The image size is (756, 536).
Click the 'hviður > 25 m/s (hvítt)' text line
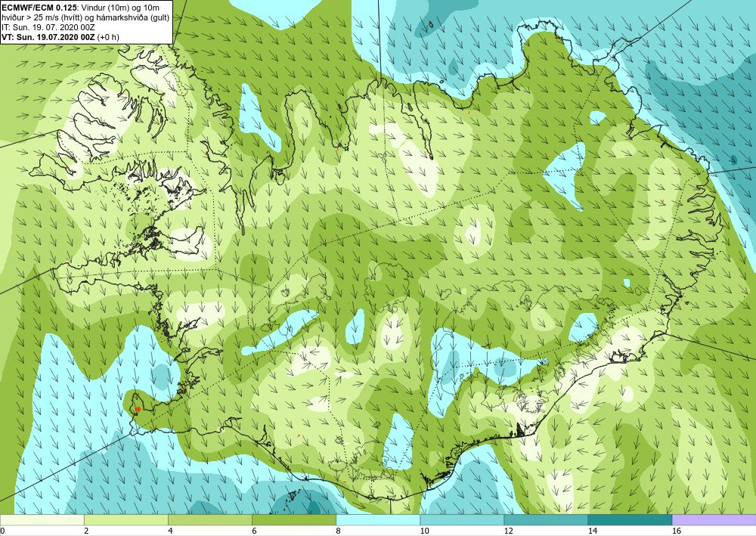(85, 18)
